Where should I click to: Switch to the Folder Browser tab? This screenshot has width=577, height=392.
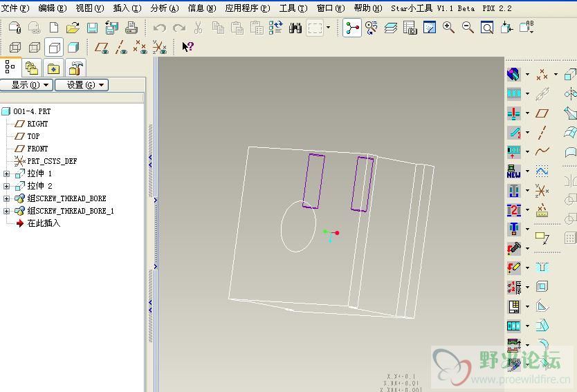pyautogui.click(x=32, y=68)
